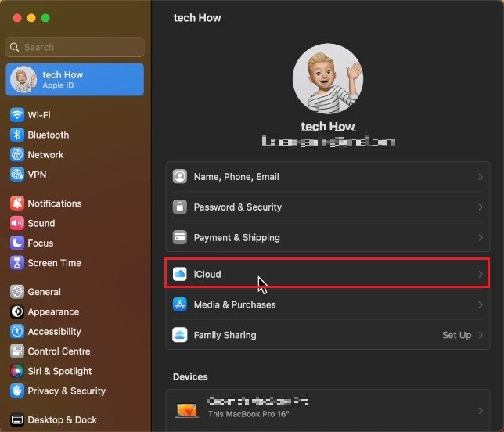Select the Appearance icon

point(17,311)
